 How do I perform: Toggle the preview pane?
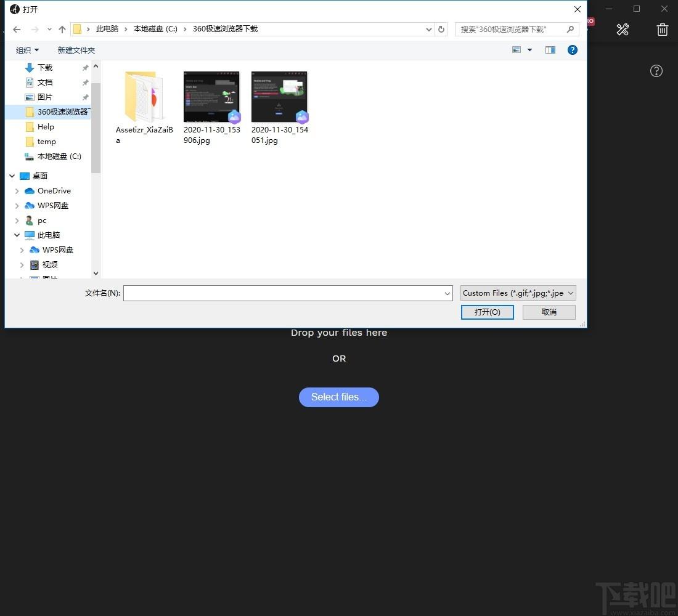point(550,50)
